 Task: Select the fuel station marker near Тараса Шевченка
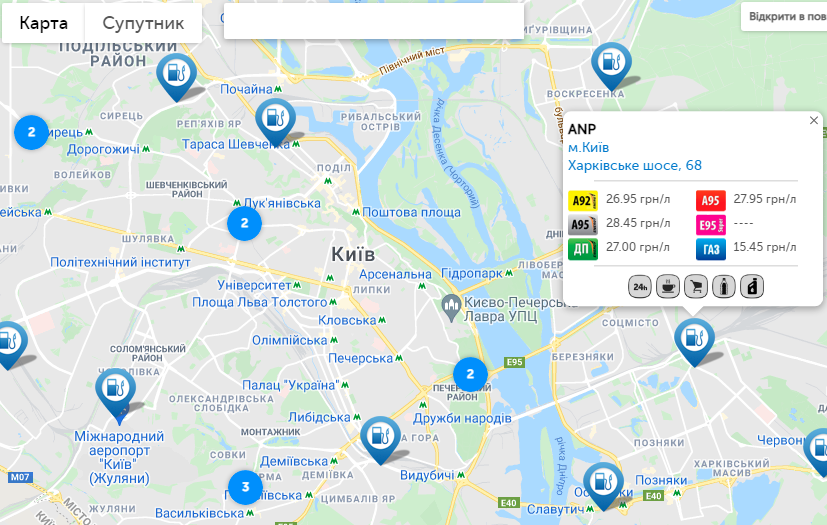tap(275, 121)
